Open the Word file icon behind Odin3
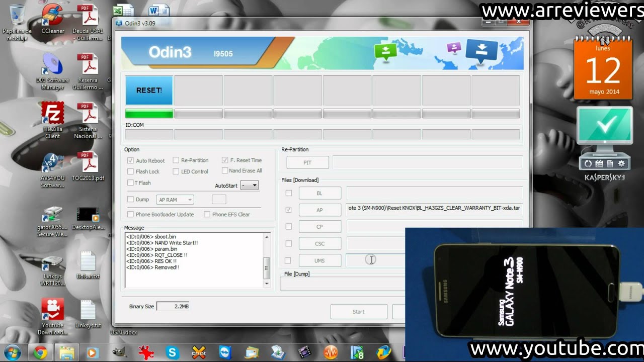Viewport: 644px width, 362px height. (x=159, y=10)
